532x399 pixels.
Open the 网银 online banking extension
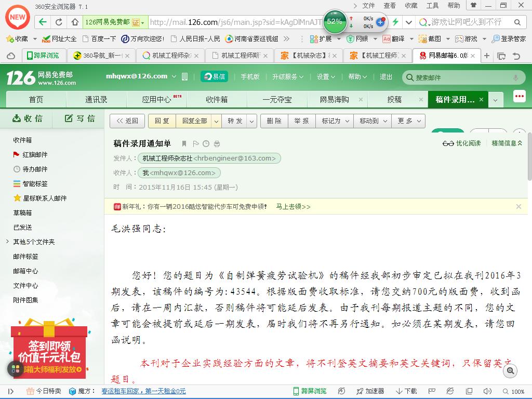click(x=357, y=38)
